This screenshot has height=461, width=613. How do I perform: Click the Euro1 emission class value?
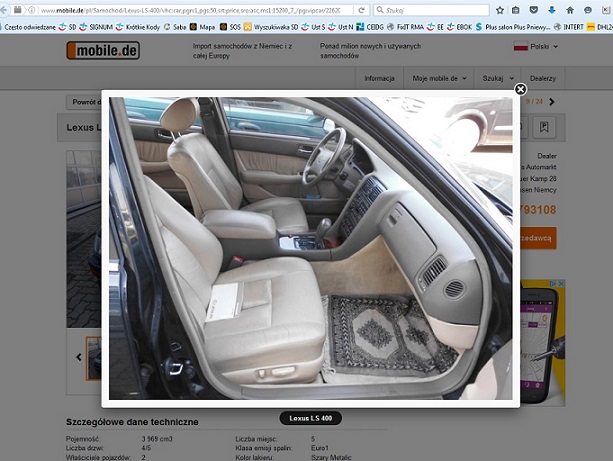(320, 448)
